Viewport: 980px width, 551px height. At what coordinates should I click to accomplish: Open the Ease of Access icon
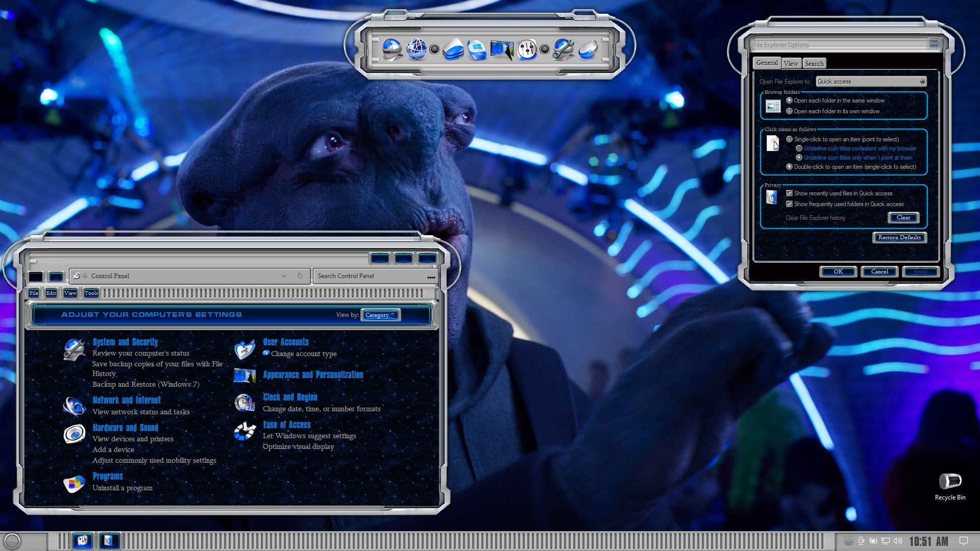(244, 431)
